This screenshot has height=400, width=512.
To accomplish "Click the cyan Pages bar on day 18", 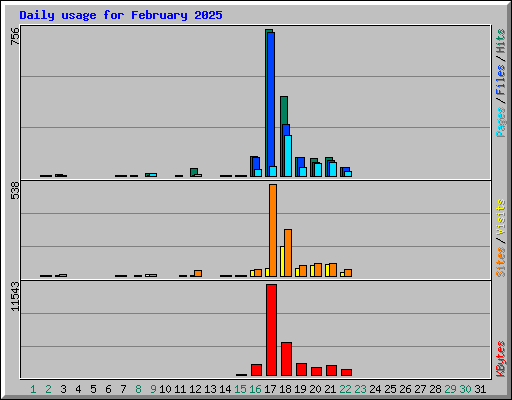I will (x=288, y=156).
